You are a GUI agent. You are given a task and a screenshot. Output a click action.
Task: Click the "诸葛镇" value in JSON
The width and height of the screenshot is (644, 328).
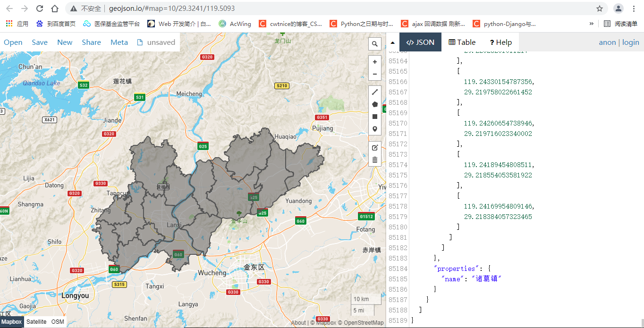486,279
